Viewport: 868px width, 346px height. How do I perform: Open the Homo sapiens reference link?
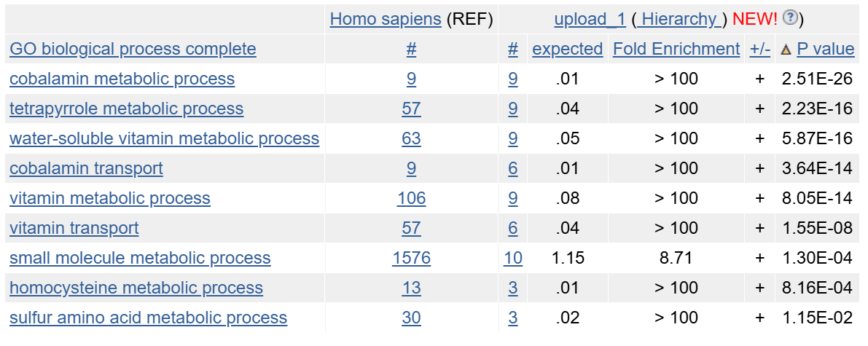[386, 20]
